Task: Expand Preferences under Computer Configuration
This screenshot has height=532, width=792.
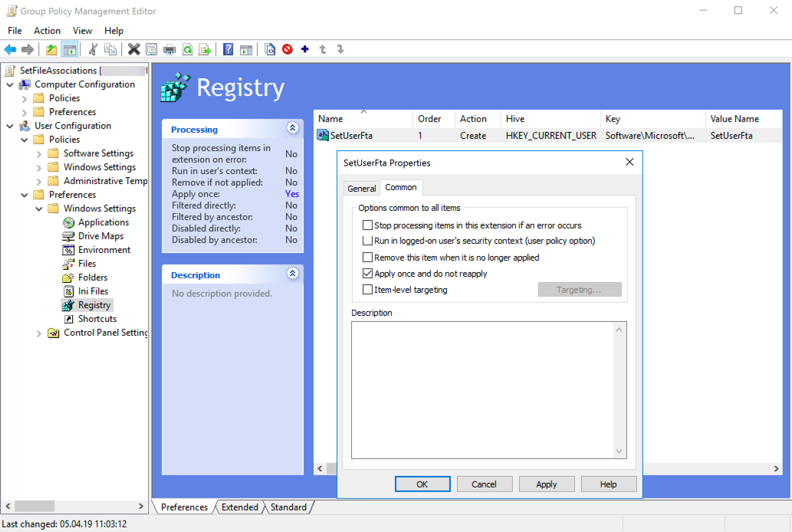Action: [25, 112]
